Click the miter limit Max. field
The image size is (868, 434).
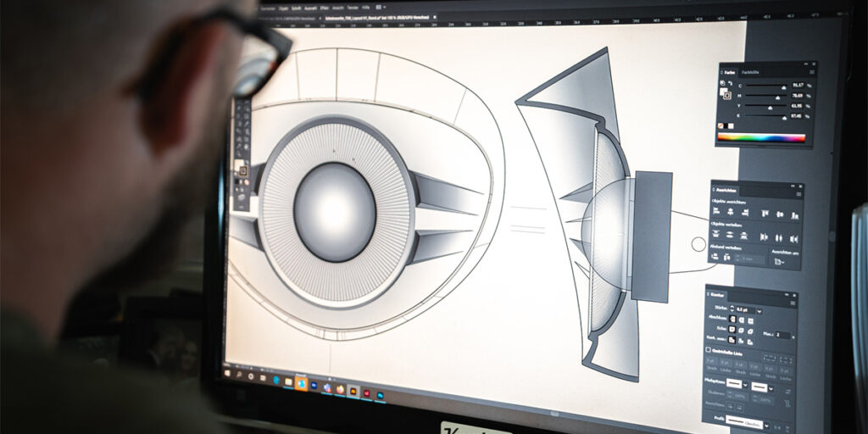(x=782, y=335)
